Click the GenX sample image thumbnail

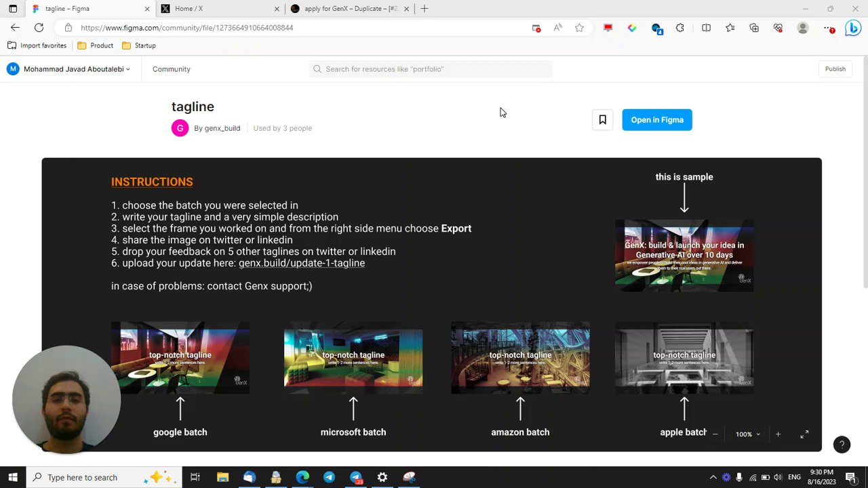[684, 256]
